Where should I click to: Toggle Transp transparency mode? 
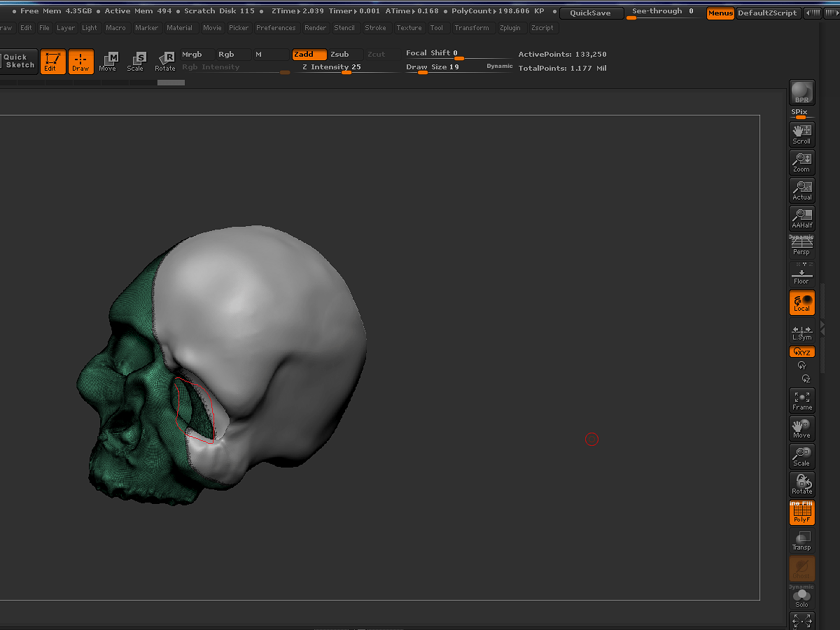tap(802, 540)
